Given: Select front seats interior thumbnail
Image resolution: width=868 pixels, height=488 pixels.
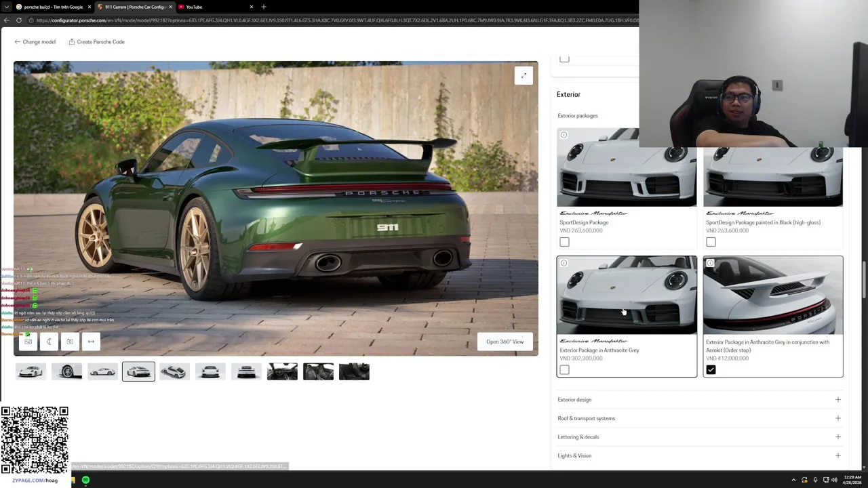Looking at the screenshot, I should tap(318, 371).
